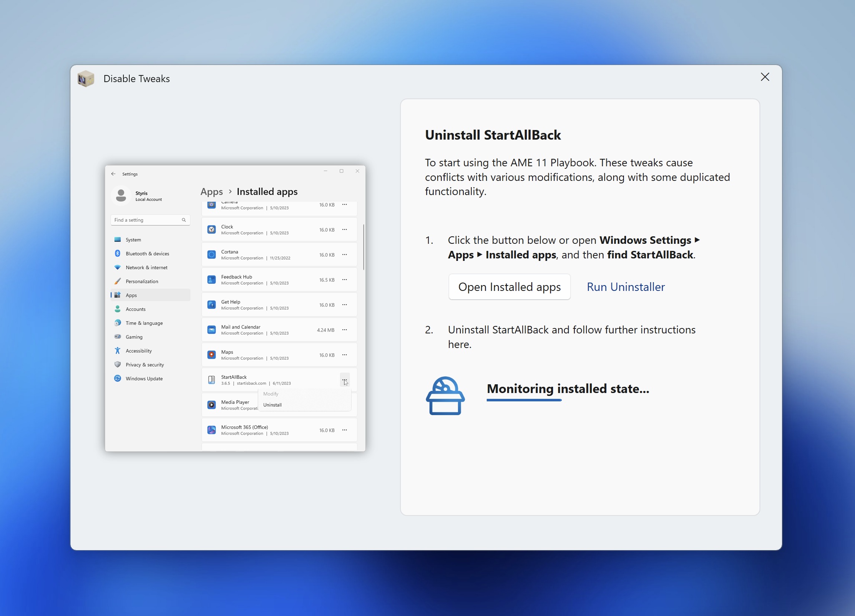Select Accounts in the Settings sidebar
855x616 pixels.
tap(151, 309)
